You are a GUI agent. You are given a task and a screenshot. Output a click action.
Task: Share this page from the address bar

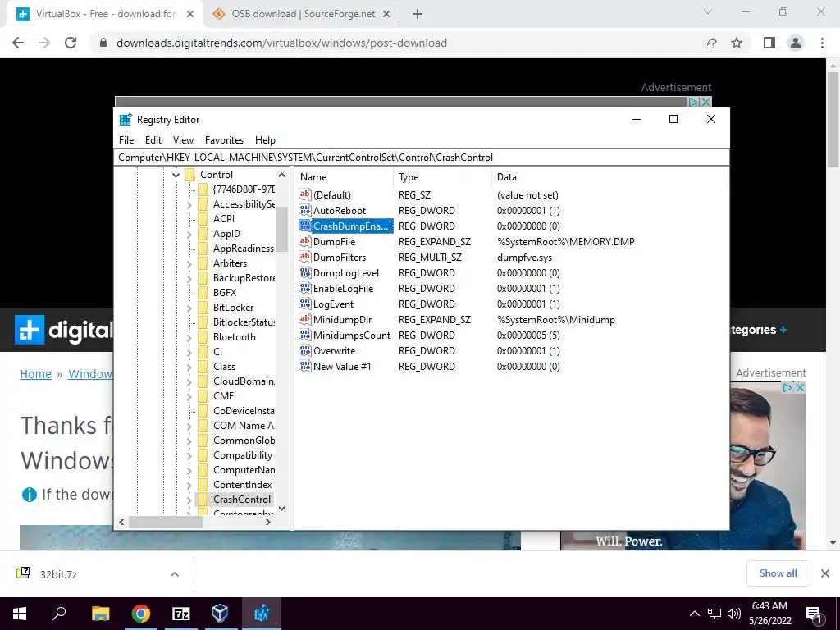click(x=710, y=43)
